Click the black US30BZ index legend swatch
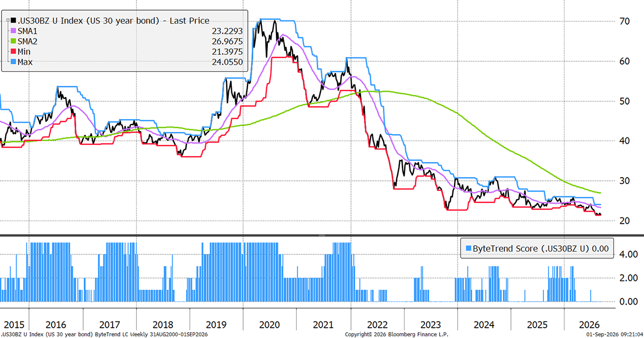The width and height of the screenshot is (644, 338). 13,21
